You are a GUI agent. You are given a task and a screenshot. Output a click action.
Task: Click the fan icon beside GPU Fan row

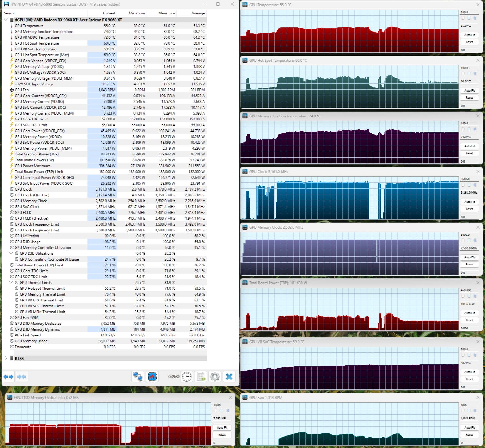(12, 90)
